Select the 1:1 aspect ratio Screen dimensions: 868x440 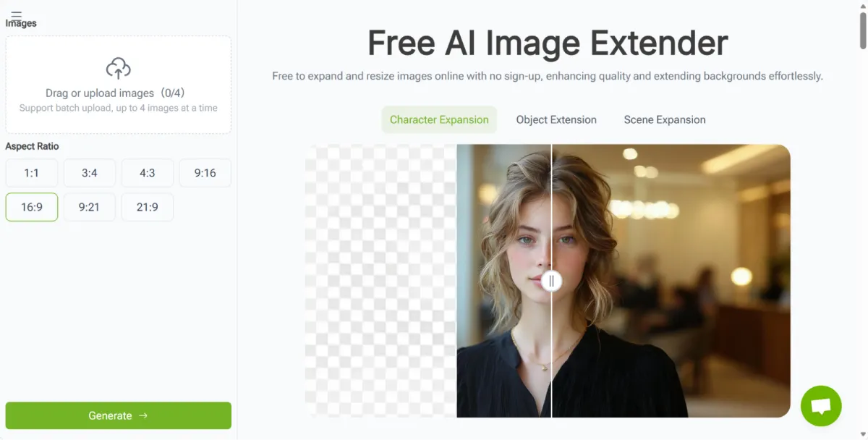[x=31, y=172]
